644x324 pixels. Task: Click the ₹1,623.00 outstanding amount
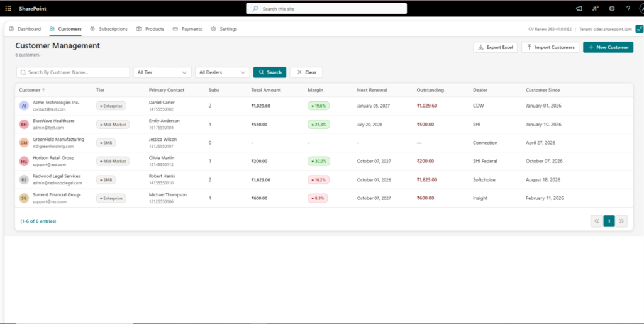pos(427,180)
